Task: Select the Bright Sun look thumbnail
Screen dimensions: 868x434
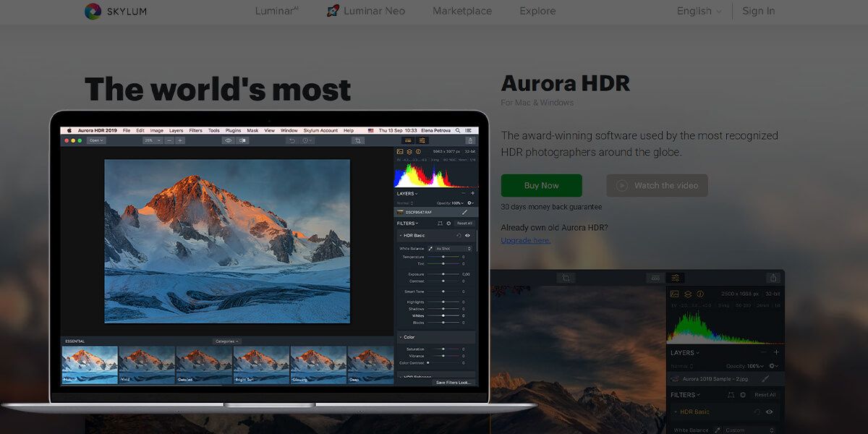Action: [x=261, y=365]
